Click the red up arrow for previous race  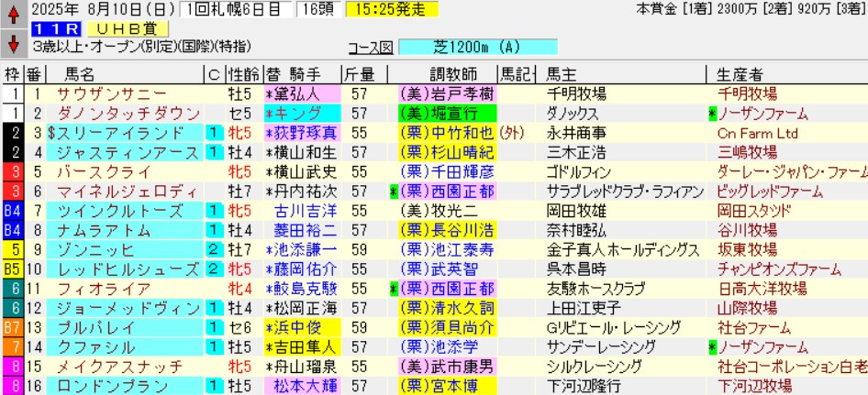pos(13,12)
